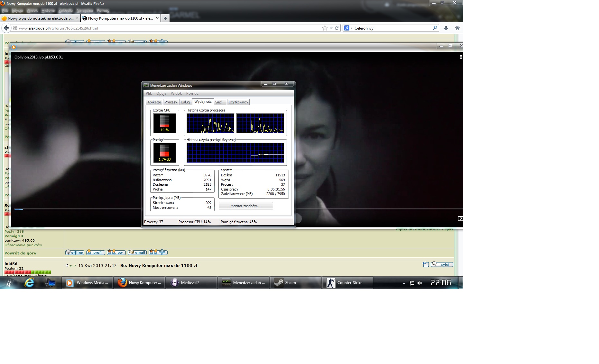Click 'Procesor CPU: 14%' in the status bar
This screenshot has height=364, width=599.
click(x=195, y=222)
